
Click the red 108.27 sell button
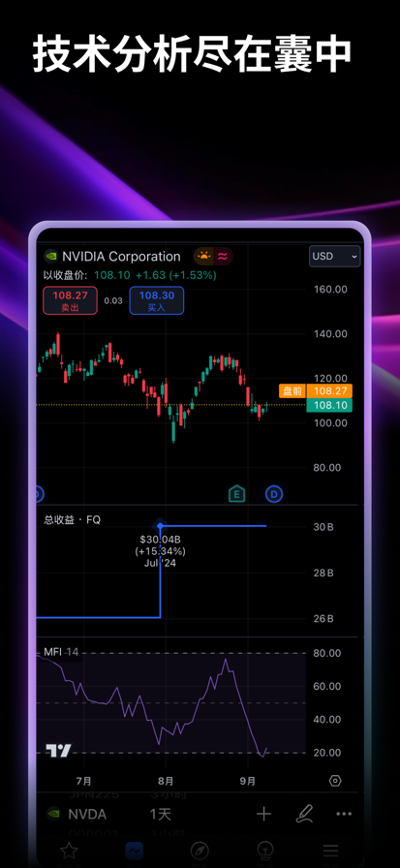coord(71,300)
